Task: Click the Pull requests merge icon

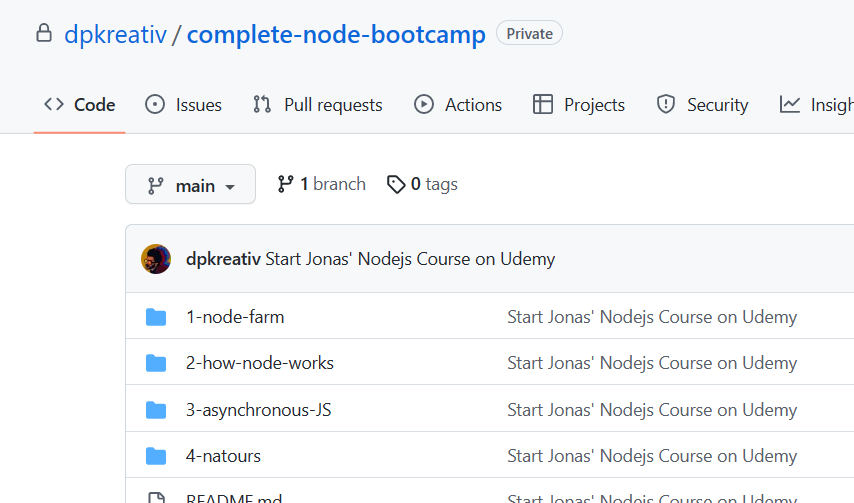Action: pyautogui.click(x=262, y=104)
